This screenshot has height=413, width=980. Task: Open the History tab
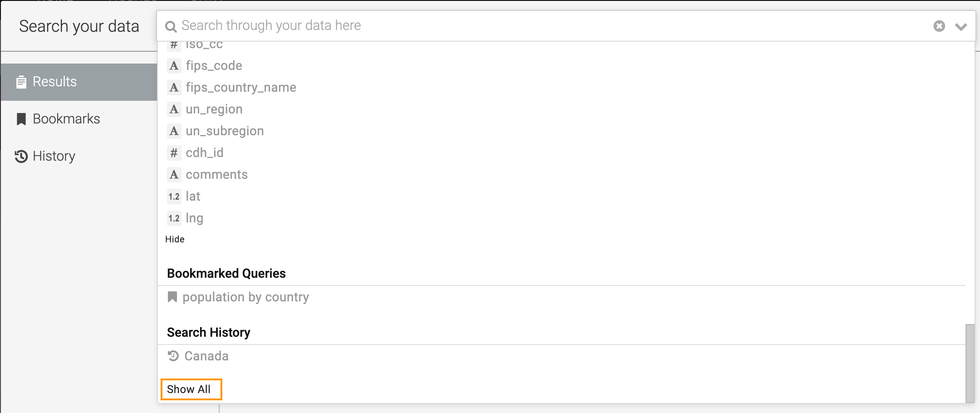[x=54, y=156]
